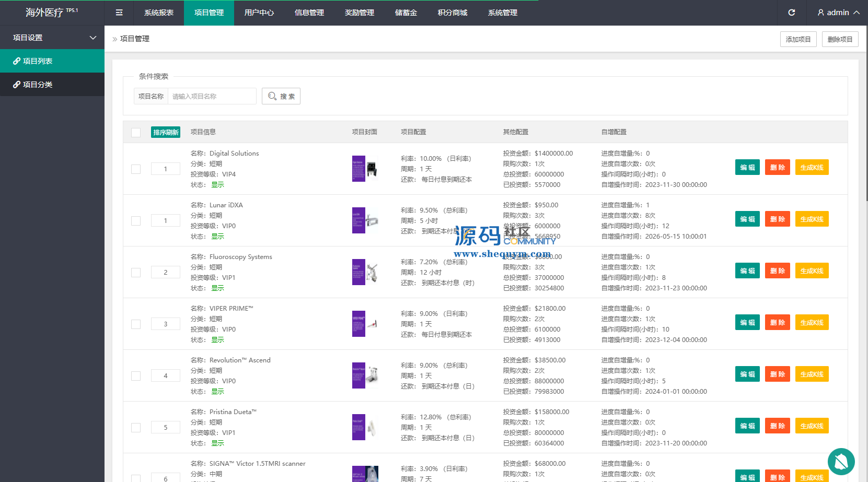
Task: Open 项目列表 in the sidebar
Action: [x=52, y=61]
